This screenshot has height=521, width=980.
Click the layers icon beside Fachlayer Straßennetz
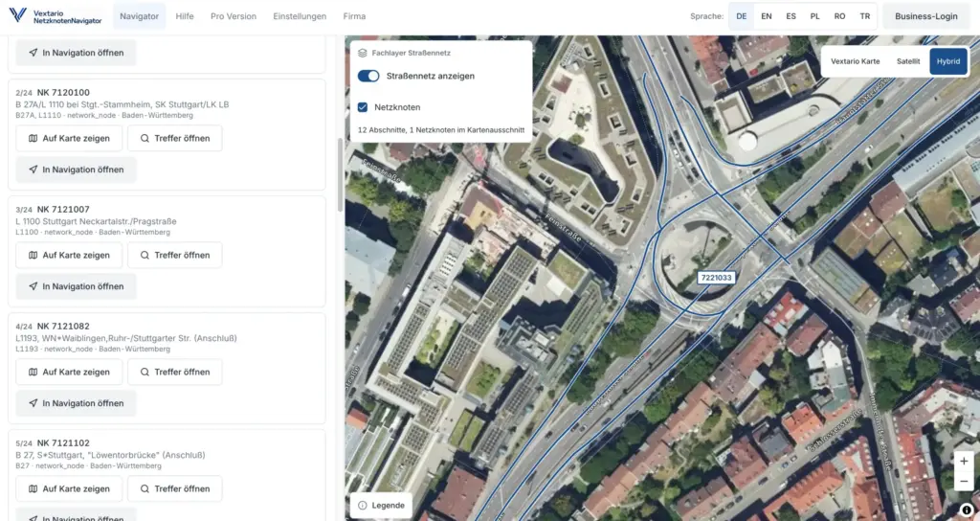coord(363,54)
